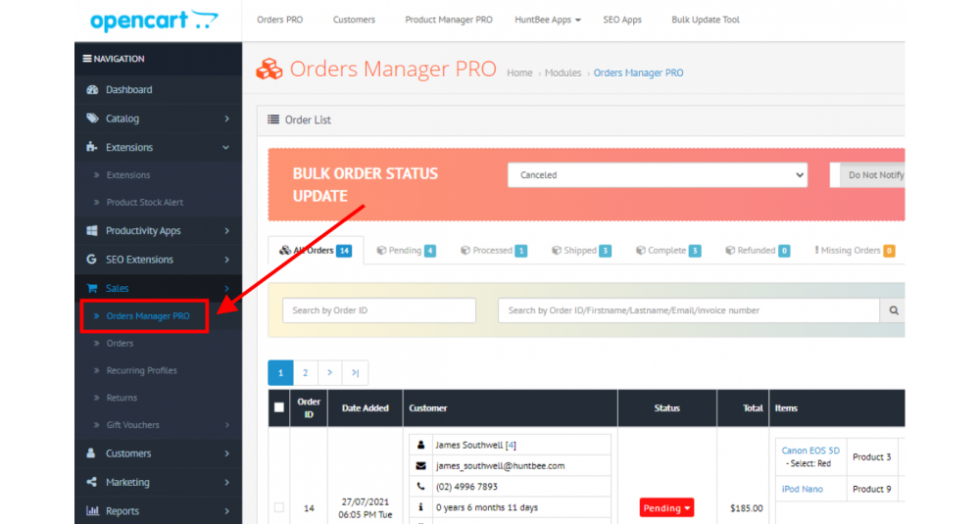Expand the SEO Extensions chevron
This screenshot has width=980, height=524.
click(227, 260)
